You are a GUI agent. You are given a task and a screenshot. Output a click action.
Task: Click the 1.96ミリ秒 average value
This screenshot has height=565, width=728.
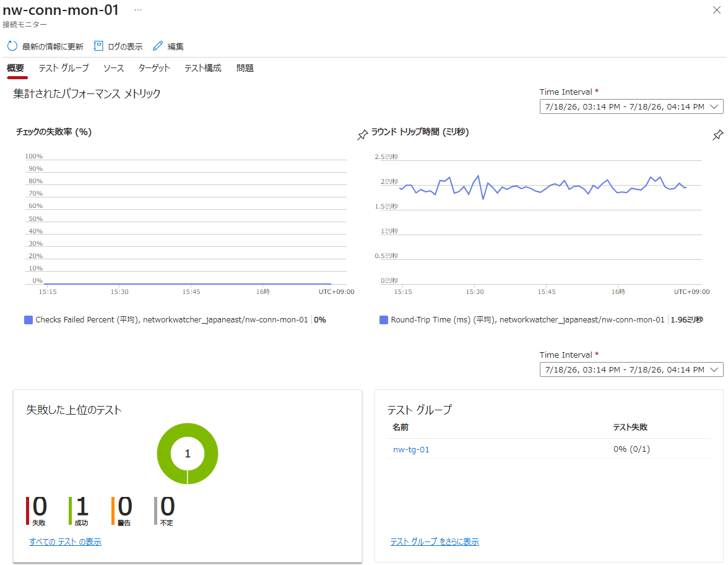pyautogui.click(x=687, y=320)
